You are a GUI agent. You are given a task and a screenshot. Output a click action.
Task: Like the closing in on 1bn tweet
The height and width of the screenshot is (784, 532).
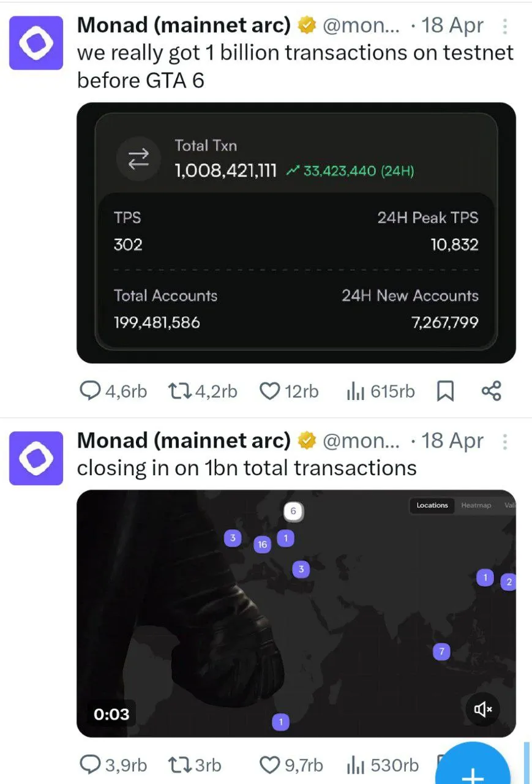270,764
